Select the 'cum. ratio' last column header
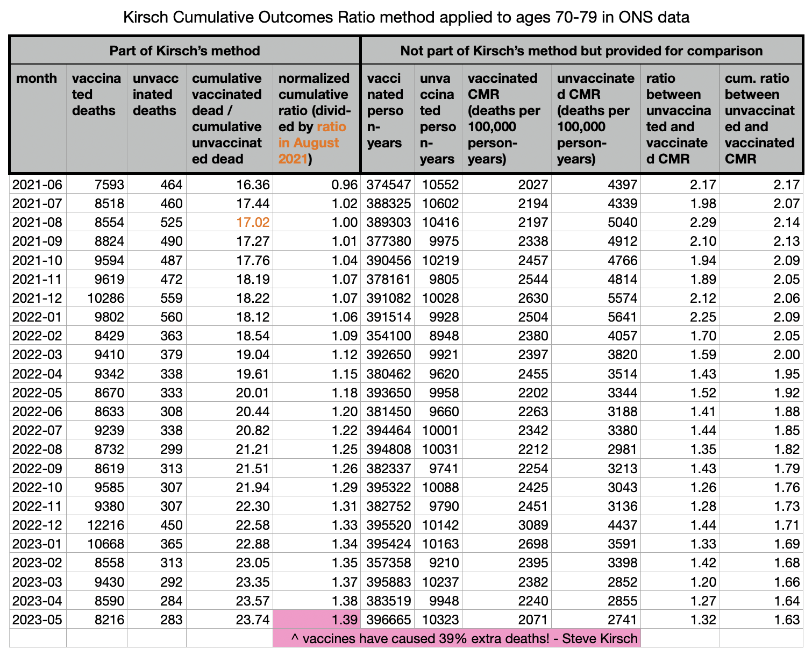The height and width of the screenshot is (655, 812). (x=760, y=118)
